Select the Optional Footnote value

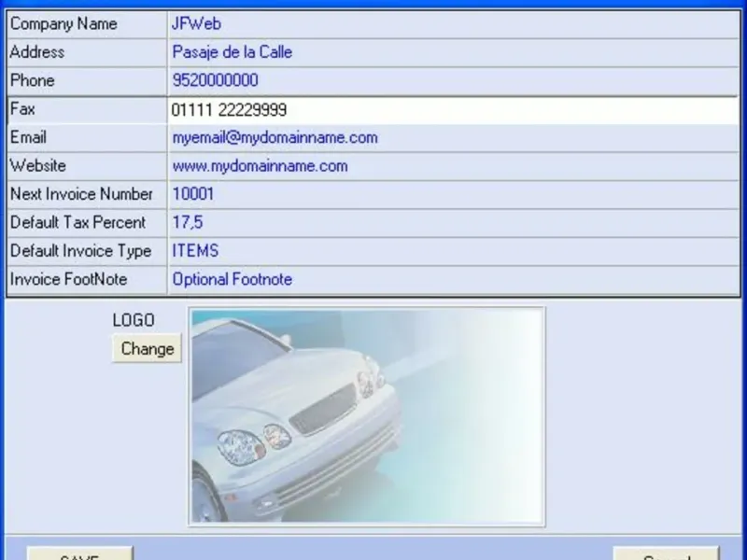coord(232,279)
